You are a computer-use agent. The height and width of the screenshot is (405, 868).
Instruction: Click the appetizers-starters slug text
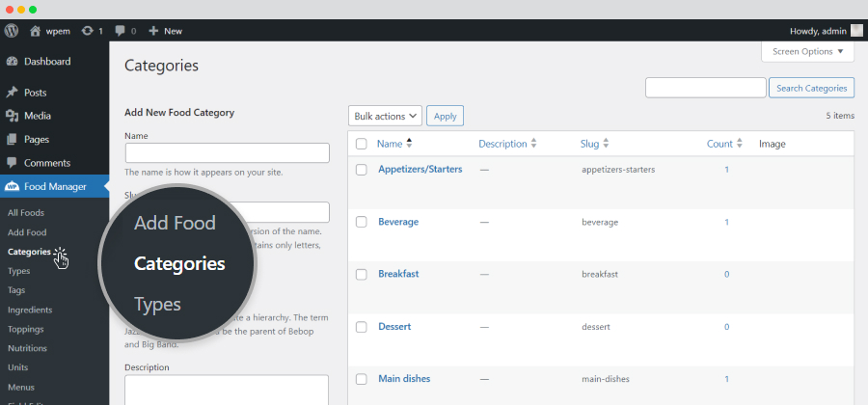click(618, 170)
